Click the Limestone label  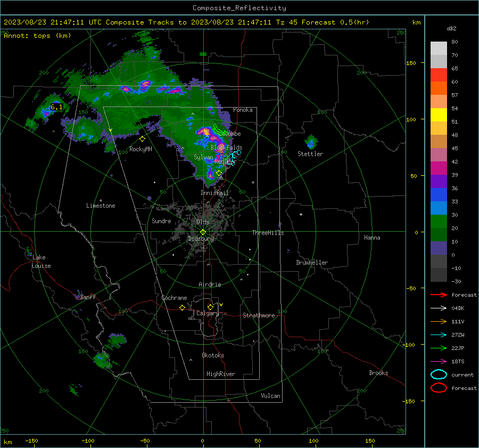click(101, 206)
